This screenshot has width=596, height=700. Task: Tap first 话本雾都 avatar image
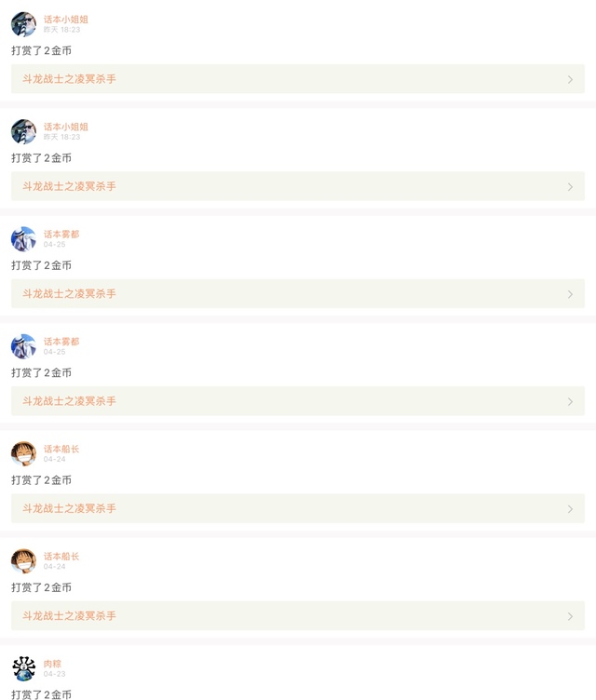point(23,239)
